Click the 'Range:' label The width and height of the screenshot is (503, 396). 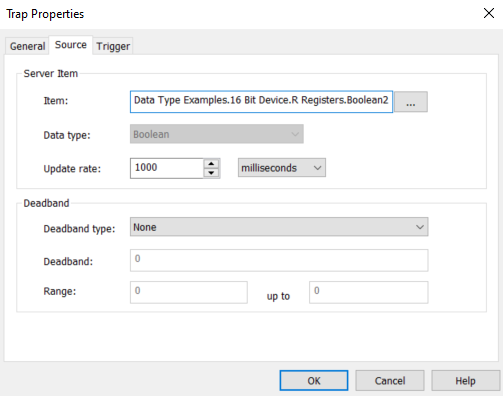click(x=60, y=291)
